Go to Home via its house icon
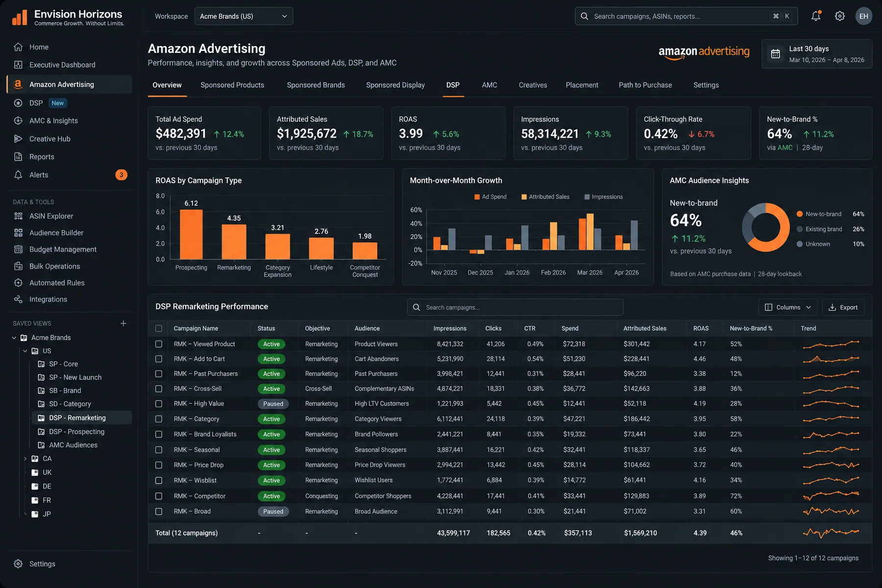Image resolution: width=882 pixels, height=588 pixels. point(18,47)
